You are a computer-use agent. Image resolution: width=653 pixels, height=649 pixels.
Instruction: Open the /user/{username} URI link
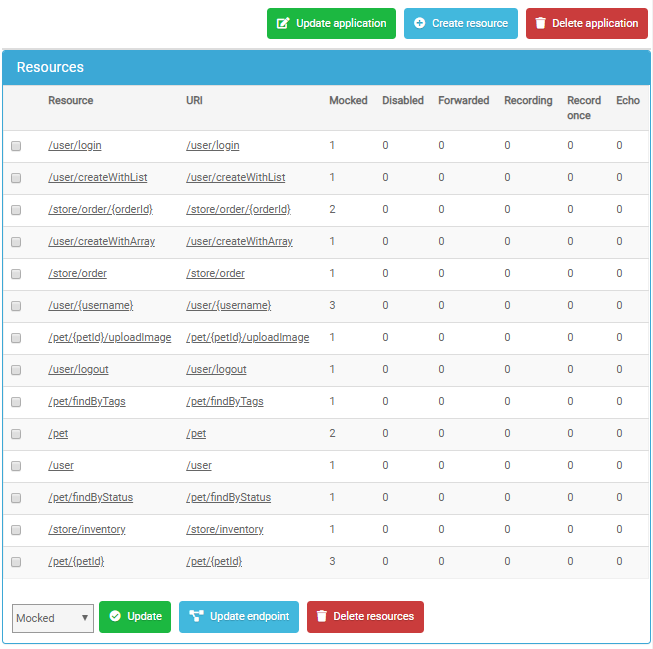229,305
